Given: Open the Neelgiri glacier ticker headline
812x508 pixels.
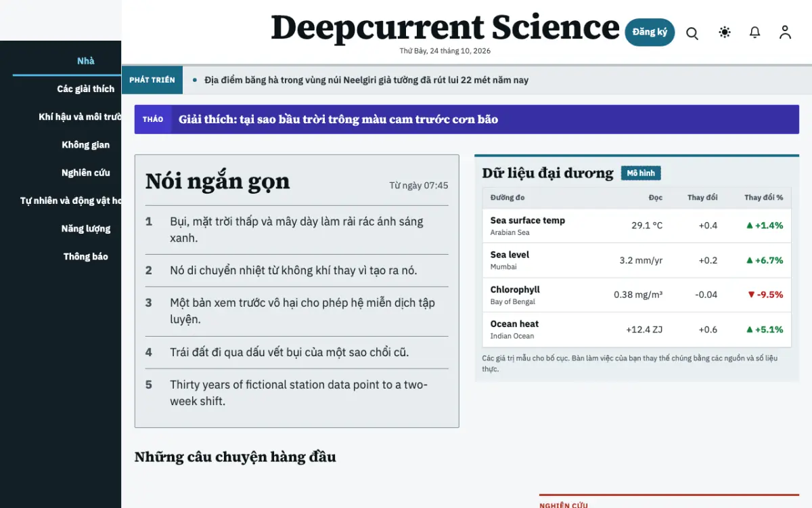Looking at the screenshot, I should click(366, 80).
